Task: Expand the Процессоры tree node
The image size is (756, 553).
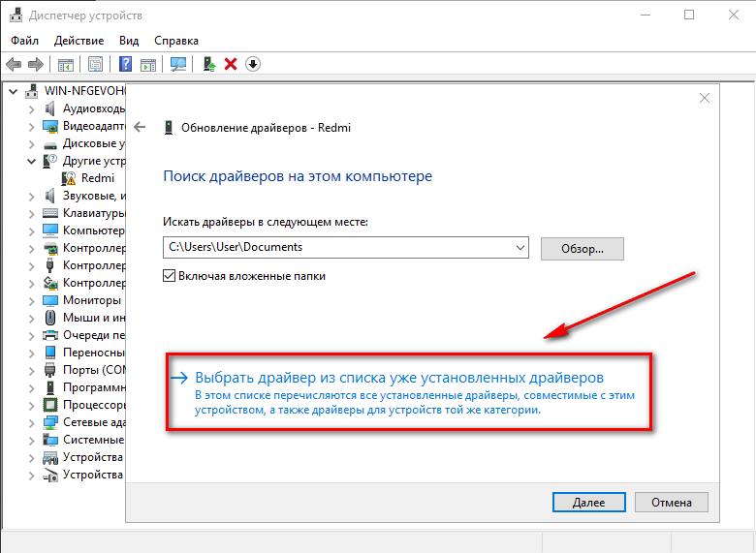Action: 31,406
